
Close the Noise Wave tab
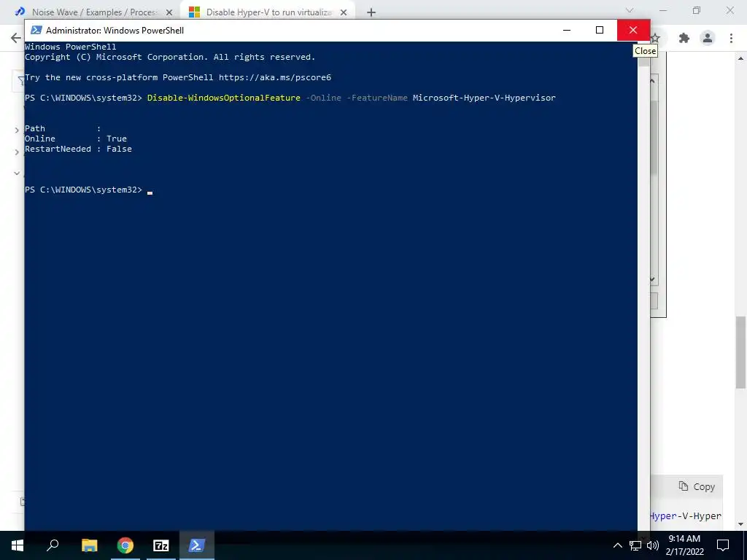pyautogui.click(x=169, y=12)
